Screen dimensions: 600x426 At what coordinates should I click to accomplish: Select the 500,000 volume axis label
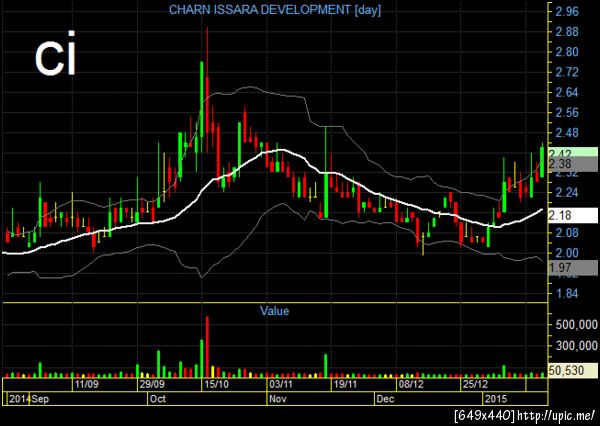(x=576, y=325)
